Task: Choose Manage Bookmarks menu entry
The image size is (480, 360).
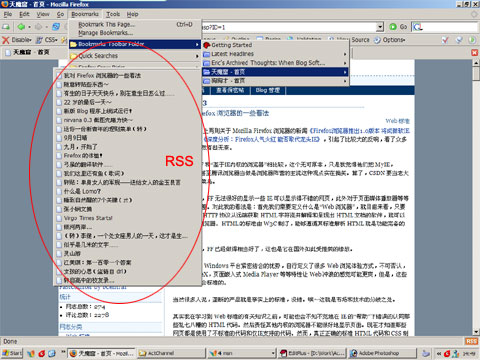Action: pyautogui.click(x=135, y=33)
